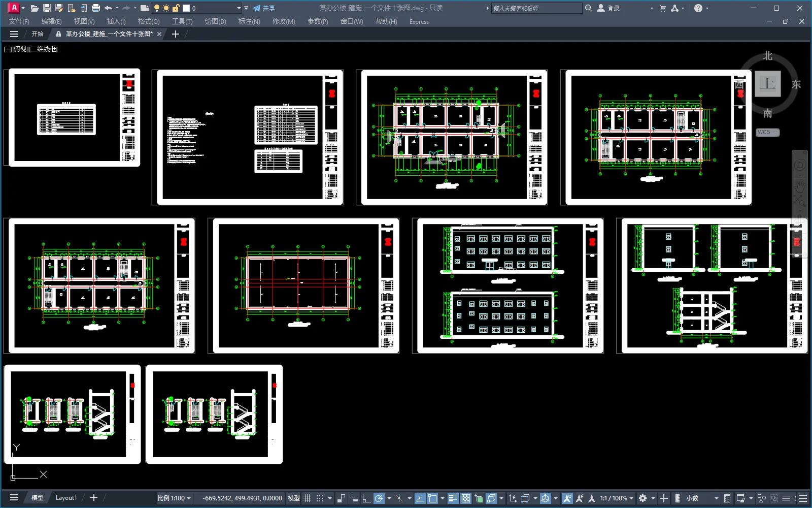Image resolution: width=812 pixels, height=508 pixels.
Task: Open the 视图(V) menu
Action: point(84,21)
